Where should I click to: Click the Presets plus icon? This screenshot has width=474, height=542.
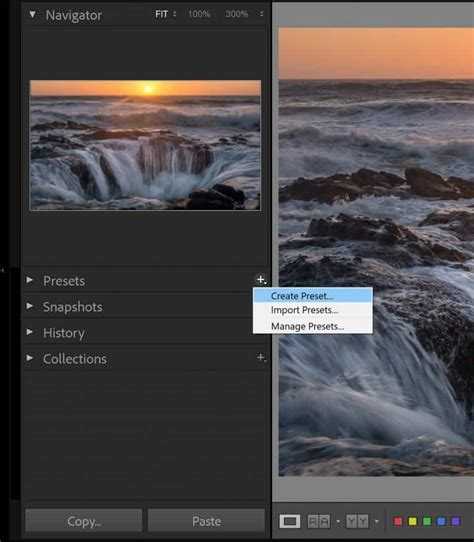click(x=261, y=280)
